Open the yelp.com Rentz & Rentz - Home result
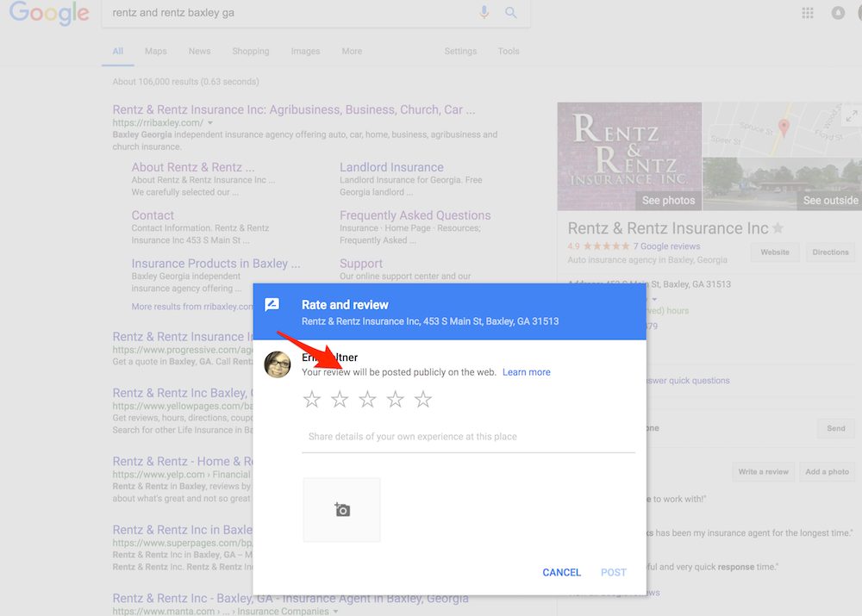 point(183,462)
